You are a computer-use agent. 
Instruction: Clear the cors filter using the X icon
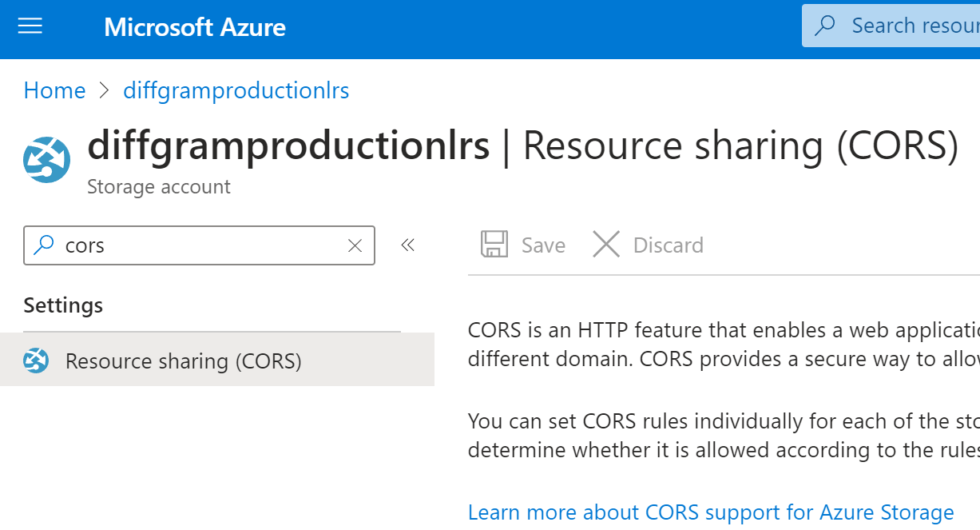pos(354,245)
